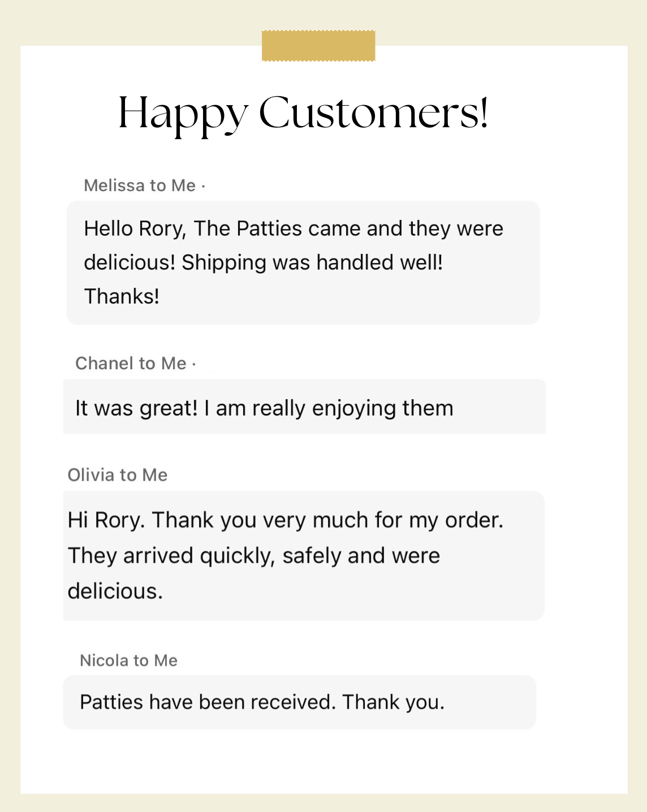Screen dimensions: 647x812
Task: Click "Shipping was handled well!" text
Action: point(312,262)
